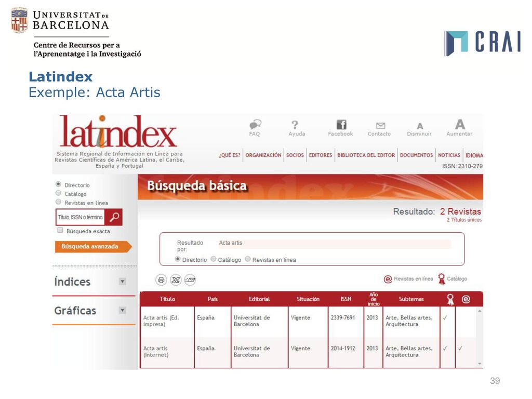Screen dimensions: 532x399
Task: Open the EDITORES menu item
Action: coord(320,155)
